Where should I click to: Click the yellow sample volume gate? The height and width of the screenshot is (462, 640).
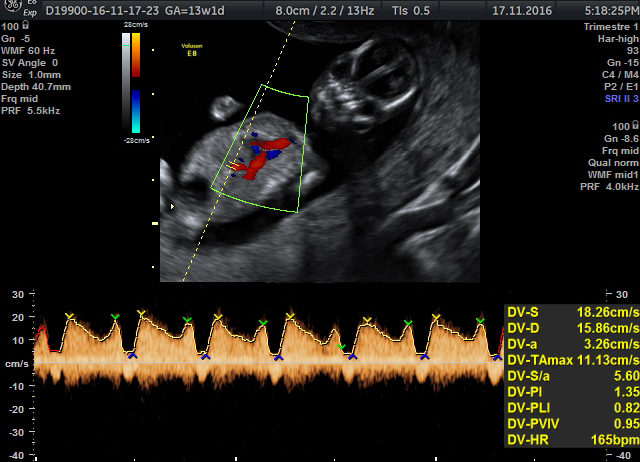[x=233, y=166]
